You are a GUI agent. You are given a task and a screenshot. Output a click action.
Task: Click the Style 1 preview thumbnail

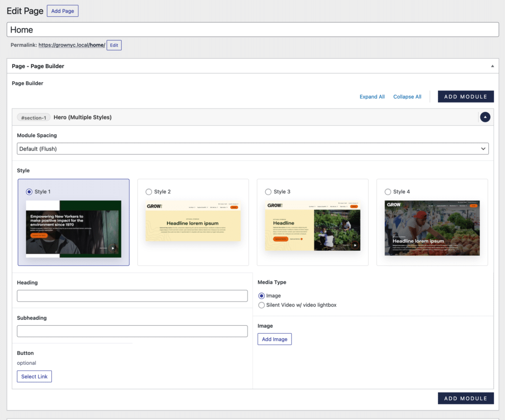pyautogui.click(x=74, y=229)
